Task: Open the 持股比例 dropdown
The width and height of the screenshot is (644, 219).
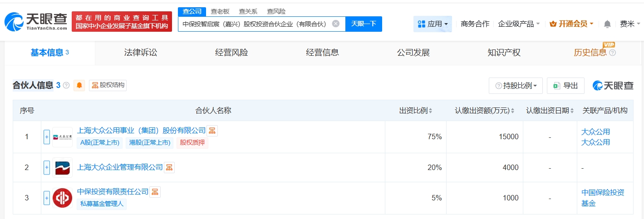Action: click(516, 86)
